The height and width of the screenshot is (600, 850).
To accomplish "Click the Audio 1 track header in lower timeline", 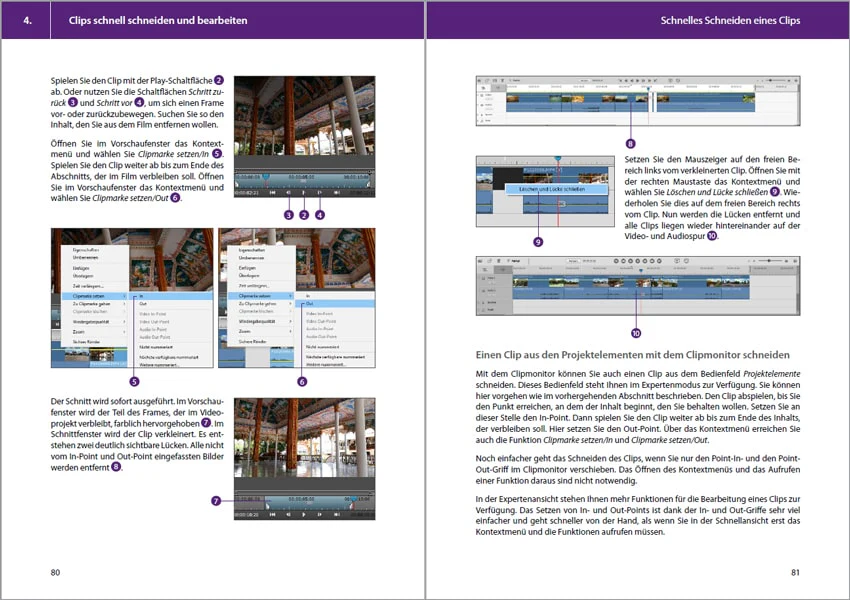I will [494, 292].
